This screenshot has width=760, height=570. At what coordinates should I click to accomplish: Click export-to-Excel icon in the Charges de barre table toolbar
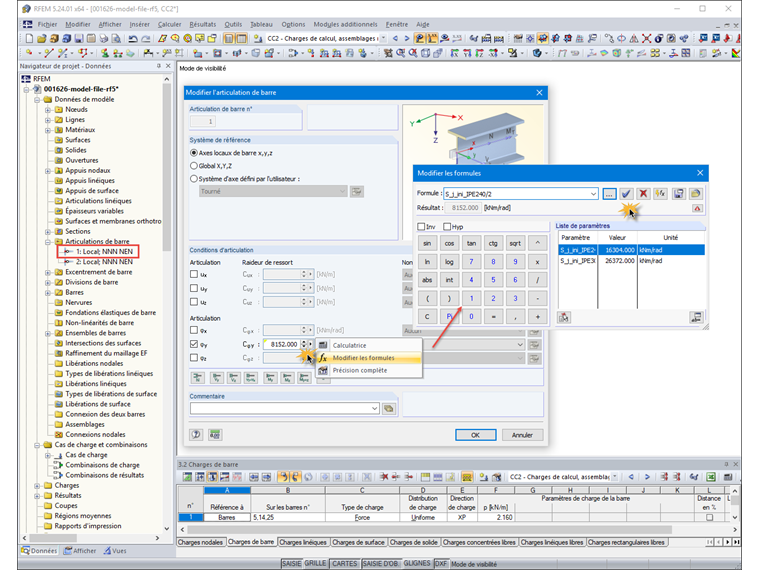711,477
